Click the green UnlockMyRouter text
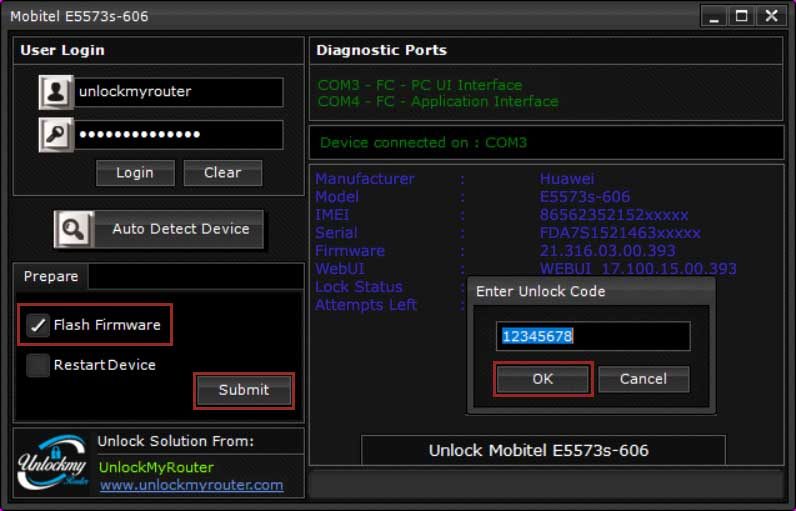796x511 pixels. pos(156,467)
